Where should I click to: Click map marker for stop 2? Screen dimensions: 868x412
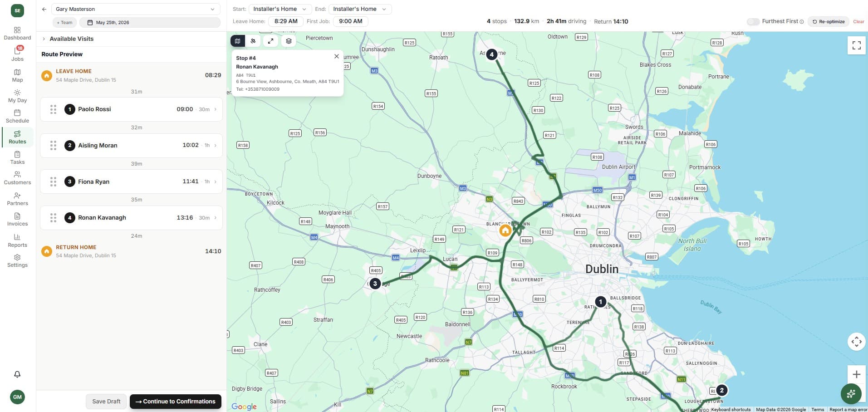tap(721, 390)
